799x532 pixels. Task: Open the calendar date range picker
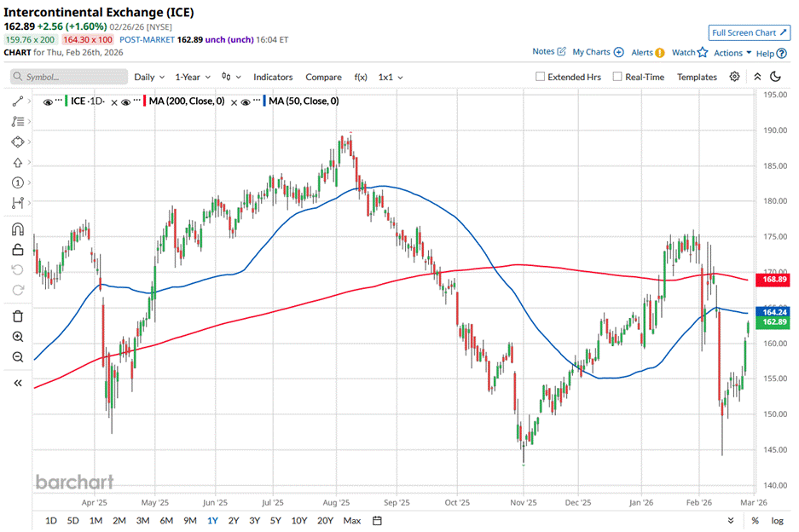376,520
